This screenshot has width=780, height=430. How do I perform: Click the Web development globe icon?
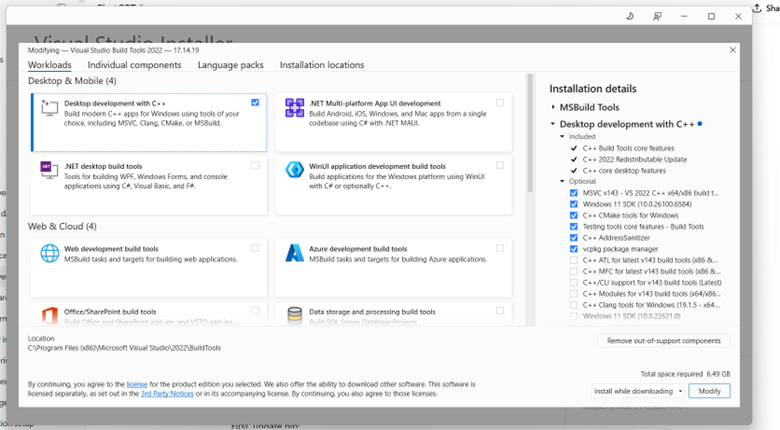(x=49, y=253)
